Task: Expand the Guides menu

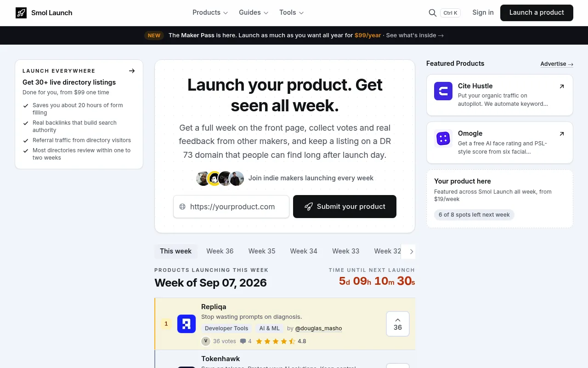Action: click(254, 12)
